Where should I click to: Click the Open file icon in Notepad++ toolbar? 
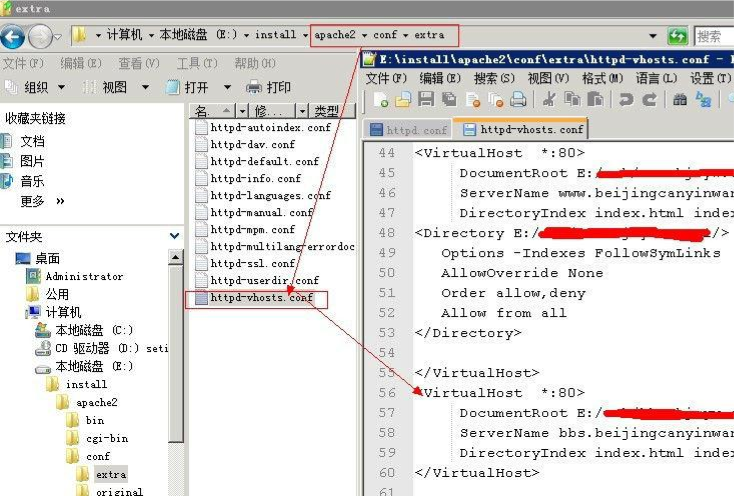tap(403, 99)
